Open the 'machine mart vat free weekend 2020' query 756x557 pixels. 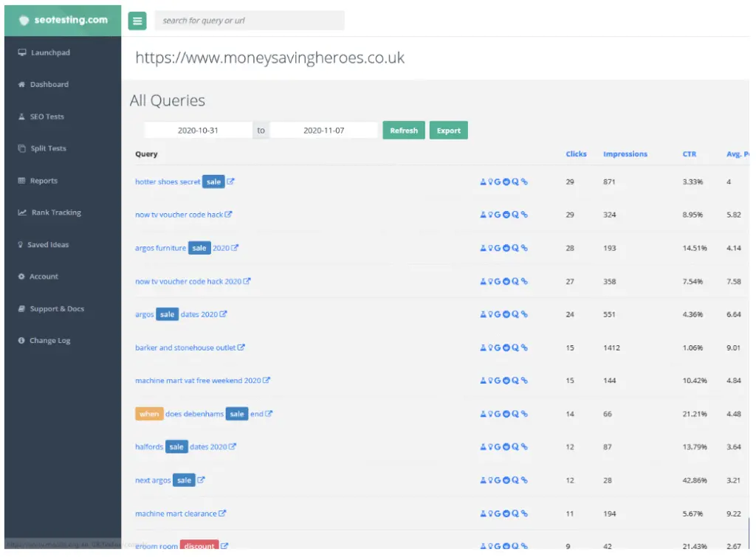click(x=198, y=381)
